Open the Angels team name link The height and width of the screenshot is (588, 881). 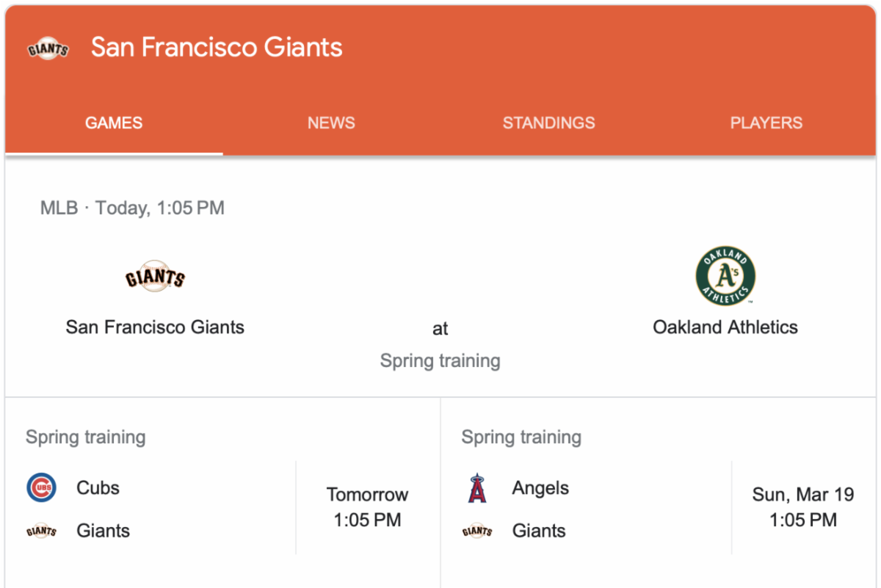(540, 487)
